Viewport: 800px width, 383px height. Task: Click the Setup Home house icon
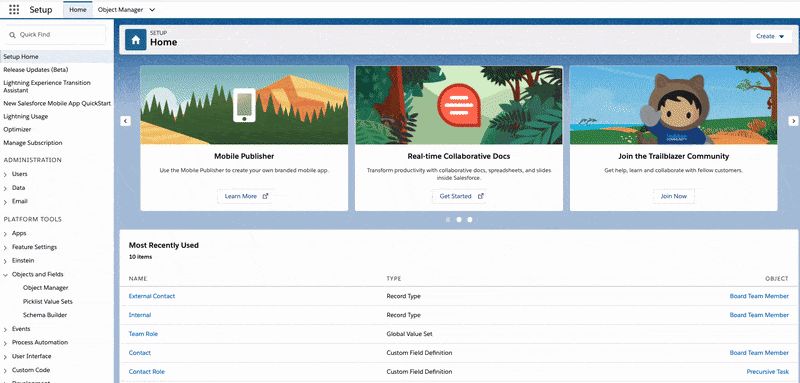click(136, 39)
